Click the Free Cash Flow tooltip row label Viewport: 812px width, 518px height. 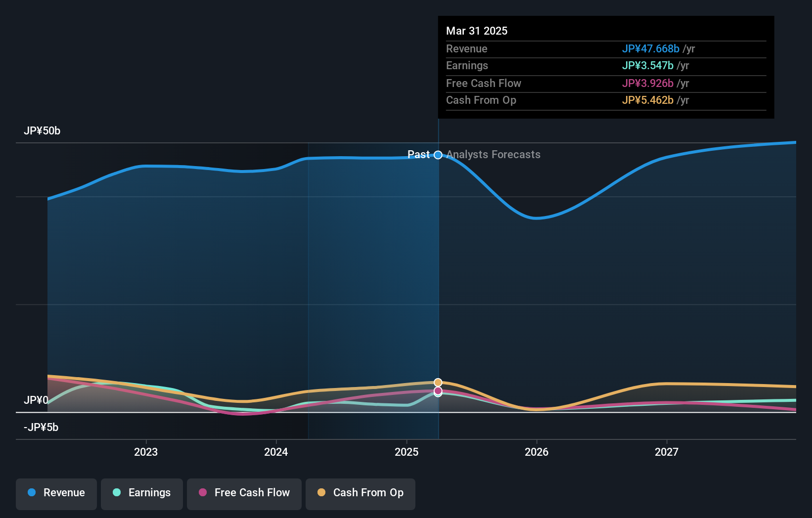484,84
